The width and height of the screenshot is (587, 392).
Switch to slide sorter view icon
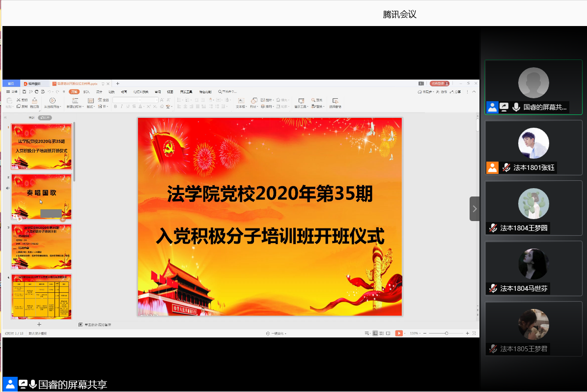pyautogui.click(x=382, y=333)
